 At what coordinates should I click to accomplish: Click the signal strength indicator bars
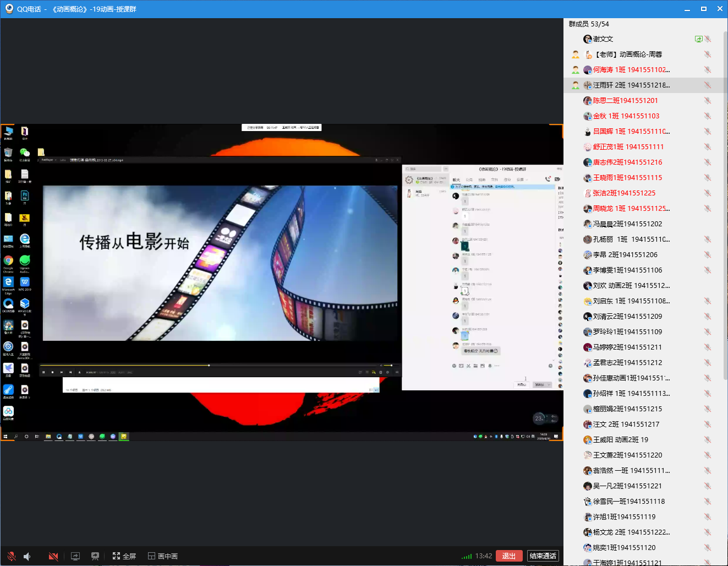pos(467,557)
